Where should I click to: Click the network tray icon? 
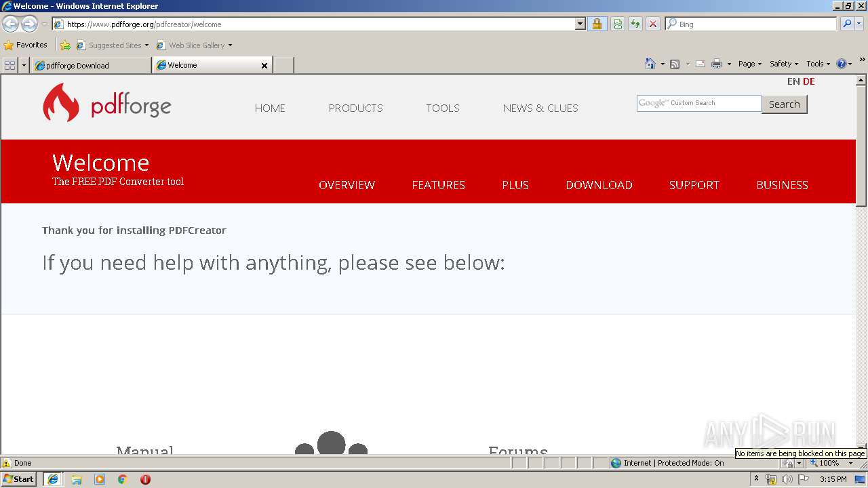(771, 479)
